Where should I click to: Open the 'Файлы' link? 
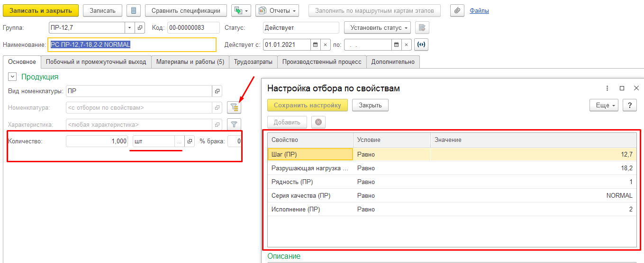tap(479, 10)
